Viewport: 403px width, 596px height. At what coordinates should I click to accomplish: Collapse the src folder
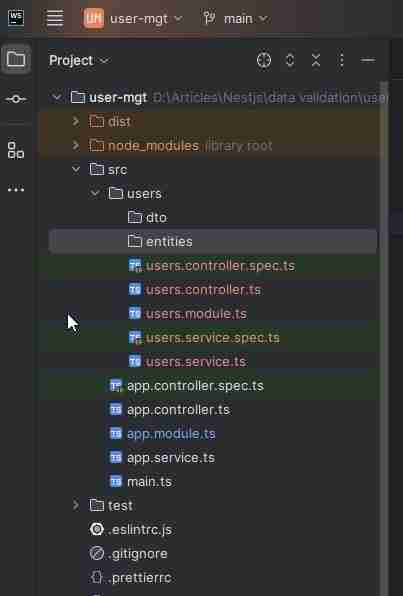[76, 170]
